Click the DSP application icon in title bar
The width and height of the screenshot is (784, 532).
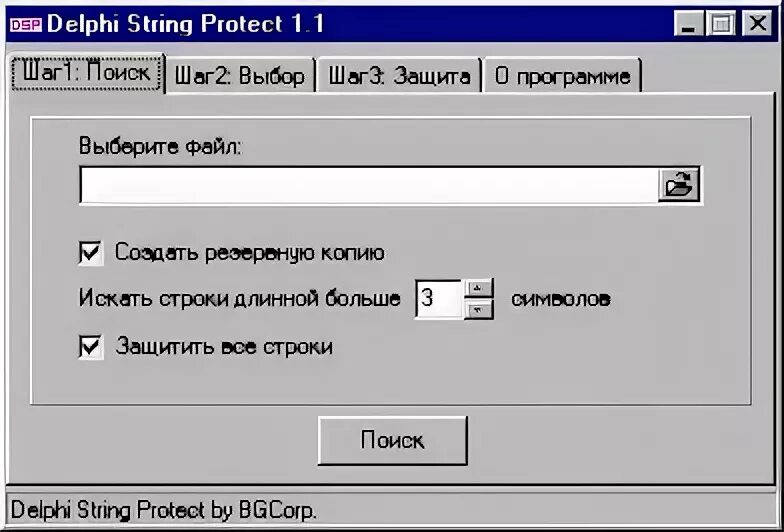point(26,24)
